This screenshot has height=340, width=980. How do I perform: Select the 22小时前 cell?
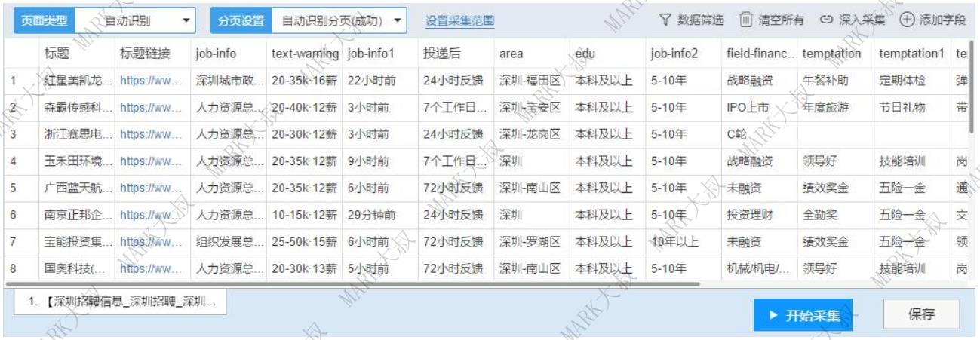click(x=380, y=81)
